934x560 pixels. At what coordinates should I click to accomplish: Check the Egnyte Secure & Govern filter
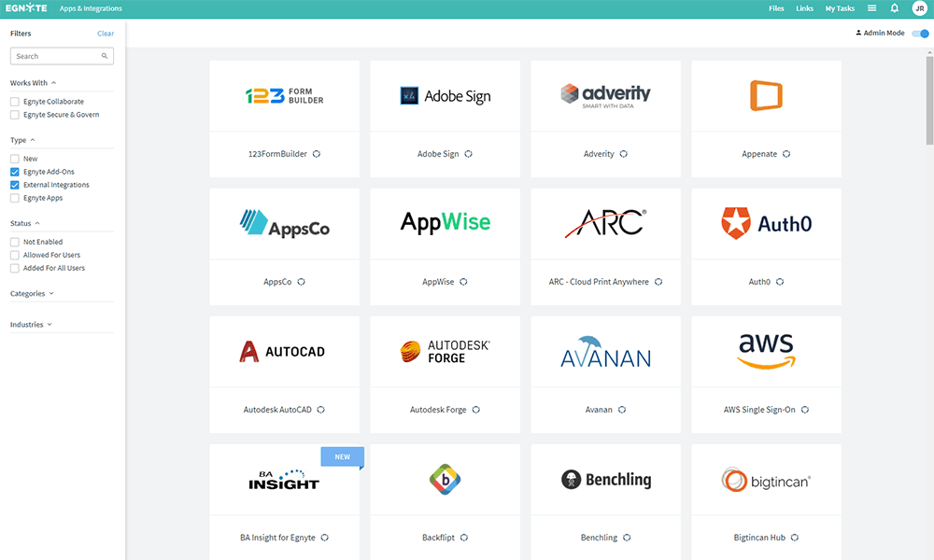(15, 115)
